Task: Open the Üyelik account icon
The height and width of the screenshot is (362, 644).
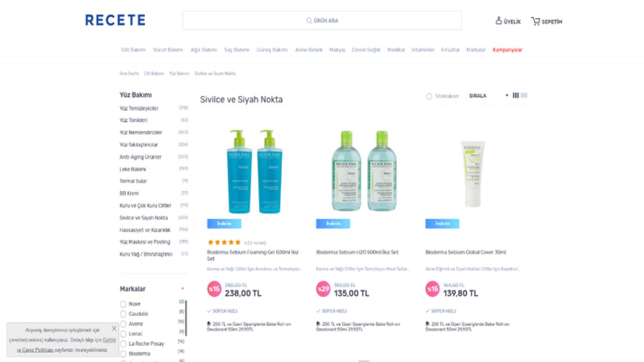Action: 499,21
